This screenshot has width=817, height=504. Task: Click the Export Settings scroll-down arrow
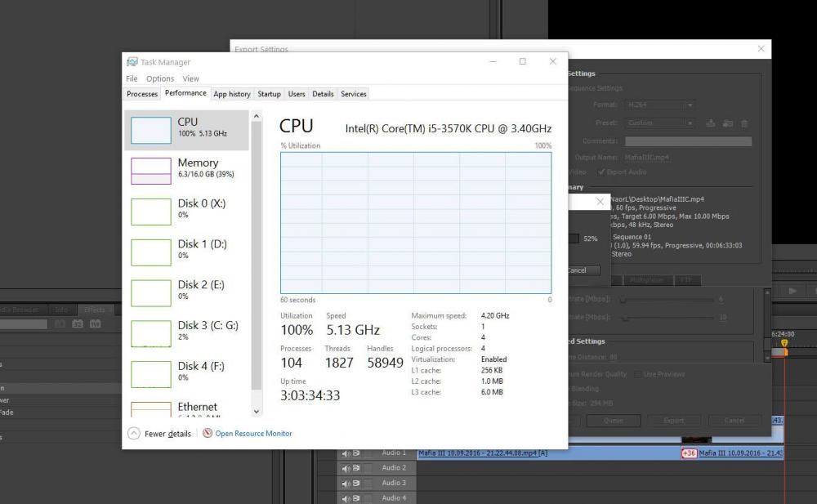(x=767, y=358)
